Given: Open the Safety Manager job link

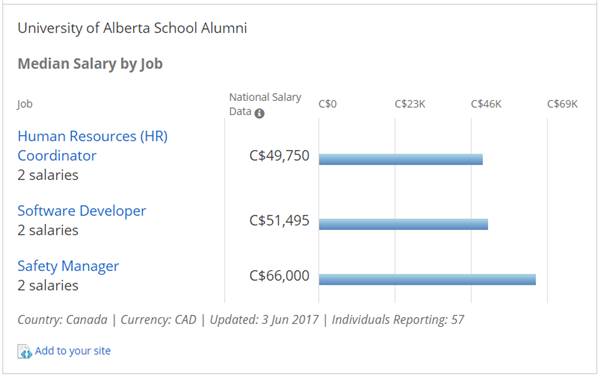Looking at the screenshot, I should pyautogui.click(x=68, y=266).
